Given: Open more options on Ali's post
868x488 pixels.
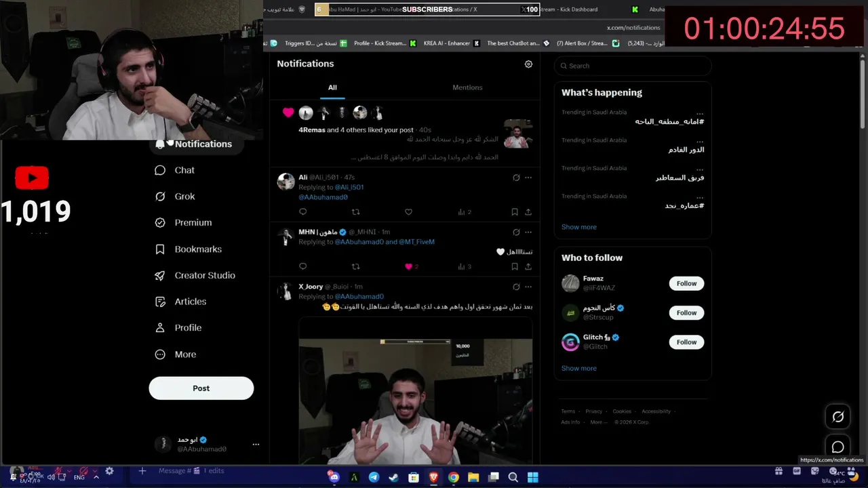Looking at the screenshot, I should point(528,178).
